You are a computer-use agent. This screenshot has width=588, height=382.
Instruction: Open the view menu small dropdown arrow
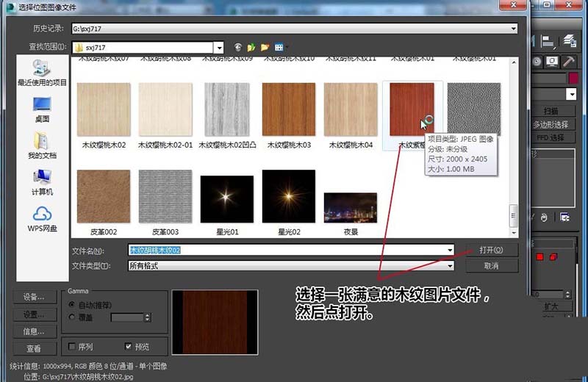[287, 47]
